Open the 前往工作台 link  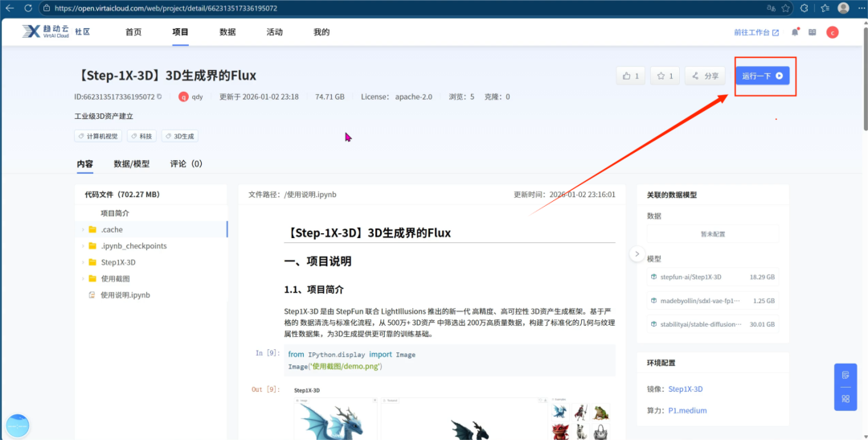click(x=756, y=32)
